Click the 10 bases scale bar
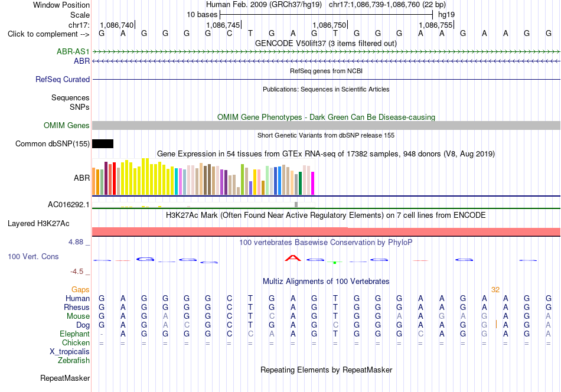The width and height of the screenshot is (561, 392). point(327,15)
